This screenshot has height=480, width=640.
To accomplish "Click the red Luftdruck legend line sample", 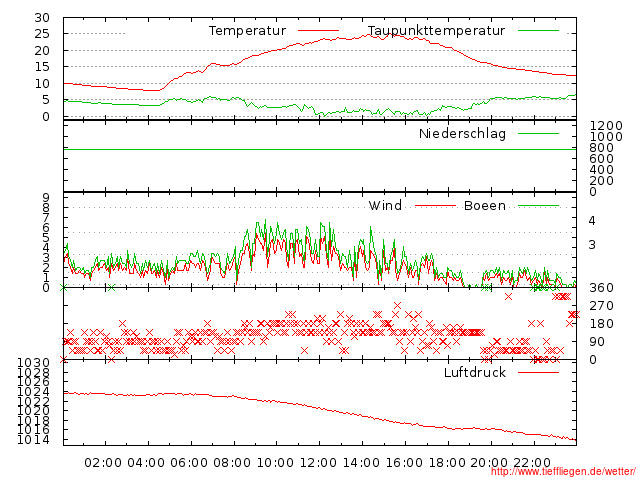I will (x=538, y=372).
